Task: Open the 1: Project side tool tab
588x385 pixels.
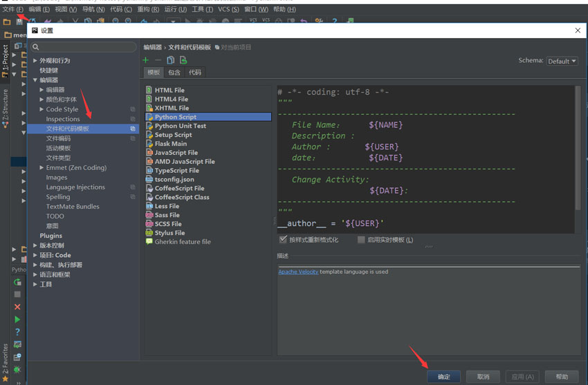Action: [5, 60]
